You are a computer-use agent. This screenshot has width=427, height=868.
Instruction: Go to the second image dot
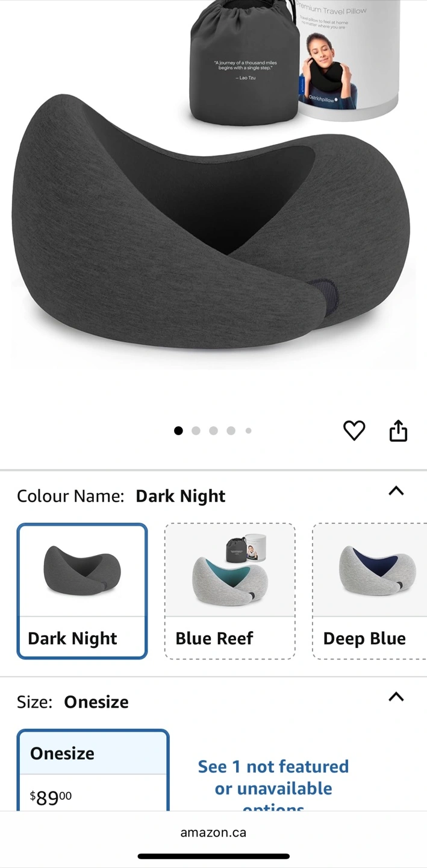(x=196, y=430)
